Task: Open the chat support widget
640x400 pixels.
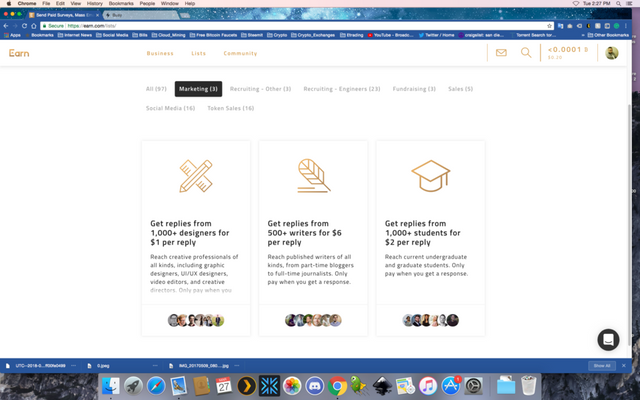Action: pyautogui.click(x=608, y=340)
